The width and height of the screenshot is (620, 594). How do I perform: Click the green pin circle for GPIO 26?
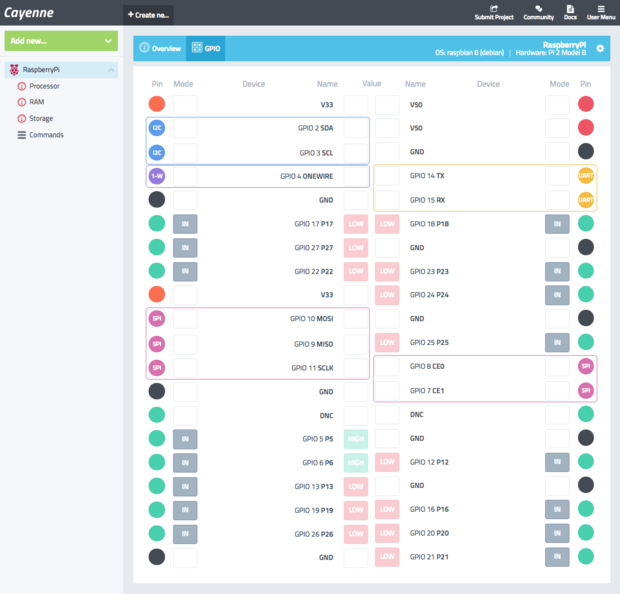click(x=157, y=533)
